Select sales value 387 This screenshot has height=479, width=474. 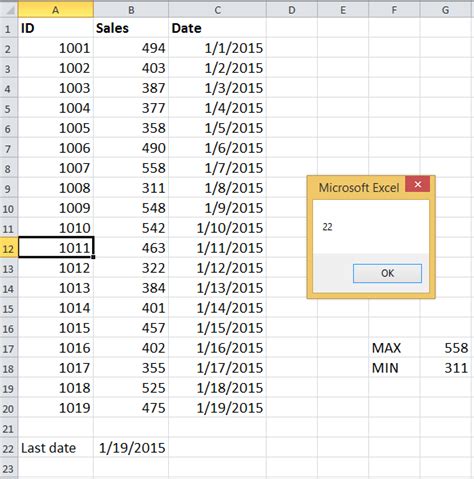(131, 88)
